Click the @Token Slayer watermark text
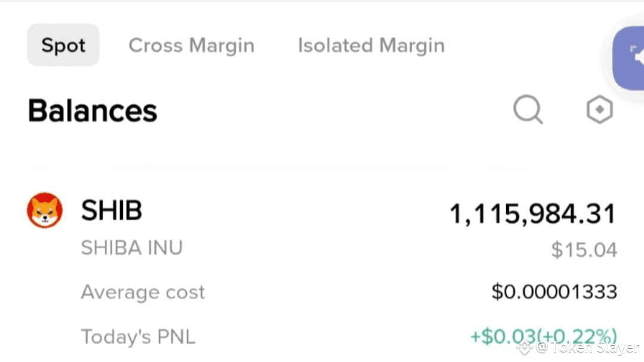 (x=588, y=348)
